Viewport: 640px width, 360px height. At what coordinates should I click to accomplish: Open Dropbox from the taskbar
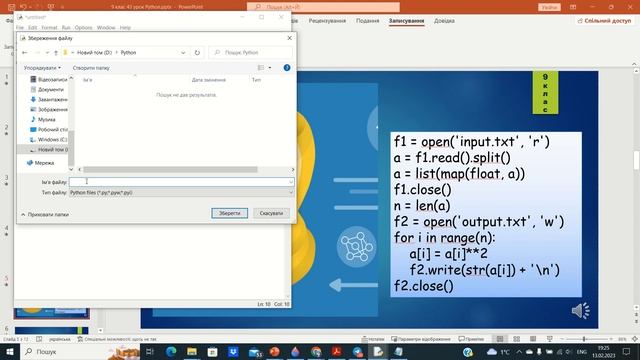pyautogui.click(x=233, y=351)
